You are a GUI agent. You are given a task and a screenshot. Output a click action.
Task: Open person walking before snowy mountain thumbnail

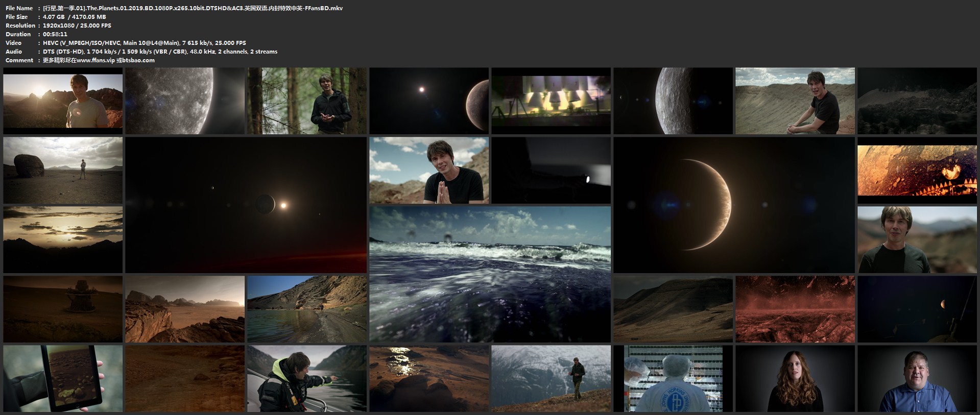click(551, 378)
